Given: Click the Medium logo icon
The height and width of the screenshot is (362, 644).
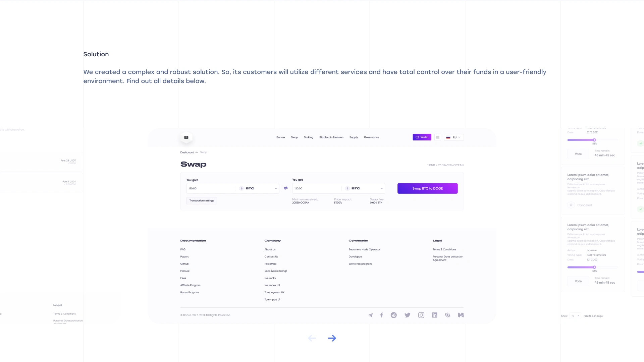Looking at the screenshot, I should pos(461,315).
